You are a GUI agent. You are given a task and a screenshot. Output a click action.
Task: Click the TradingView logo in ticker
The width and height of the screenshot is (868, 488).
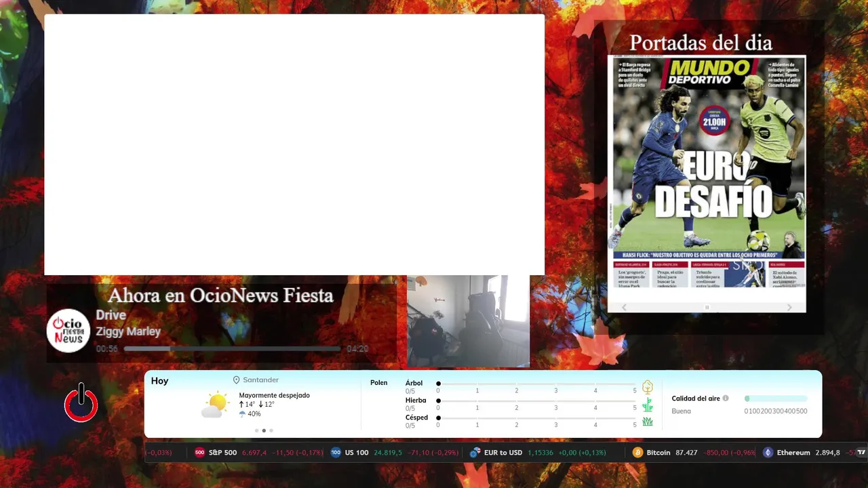click(x=861, y=452)
